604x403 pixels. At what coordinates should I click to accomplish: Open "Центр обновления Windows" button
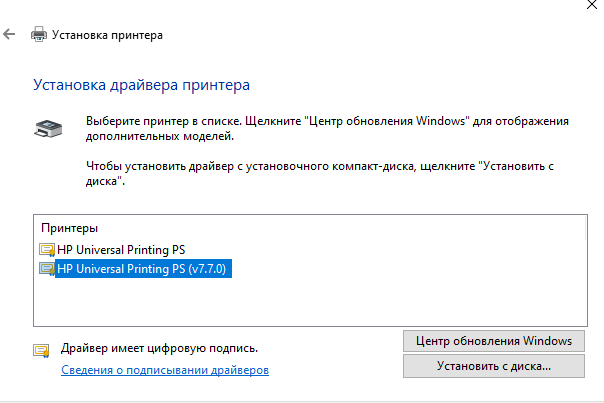(493, 340)
